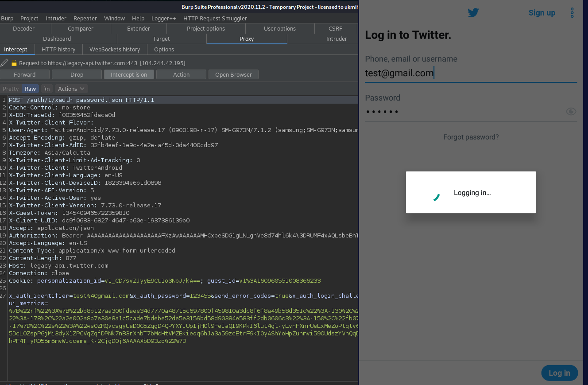Switch to the Comparer tab
This screenshot has height=385, width=588.
tap(81, 28)
